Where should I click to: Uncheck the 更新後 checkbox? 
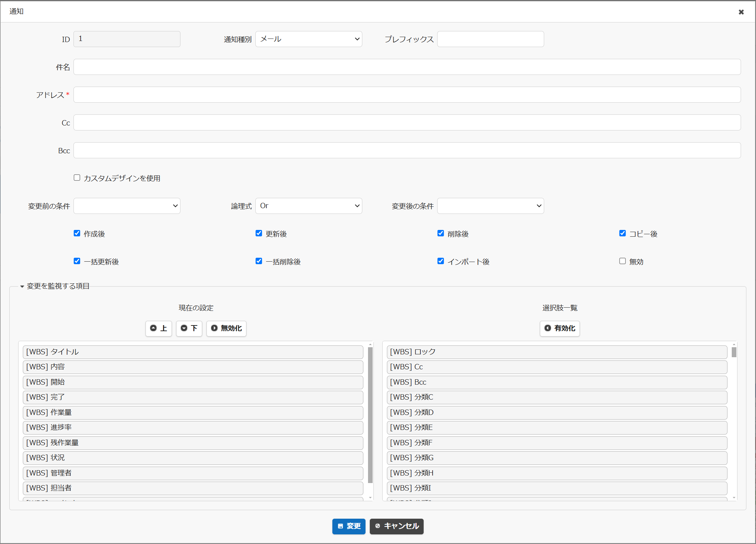point(259,233)
